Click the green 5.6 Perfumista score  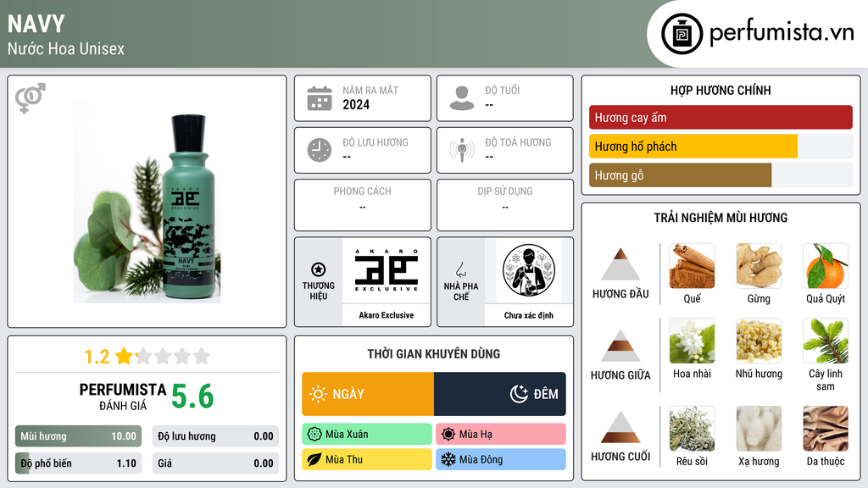(x=192, y=396)
